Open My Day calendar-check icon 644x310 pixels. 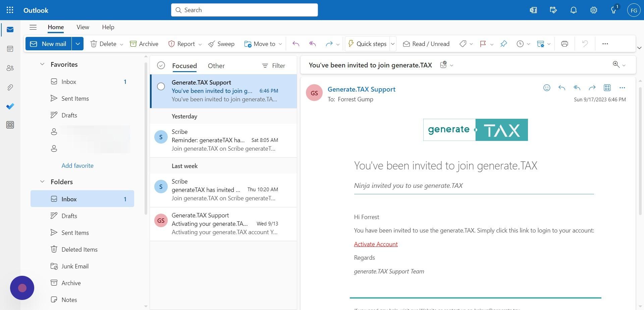pos(553,10)
